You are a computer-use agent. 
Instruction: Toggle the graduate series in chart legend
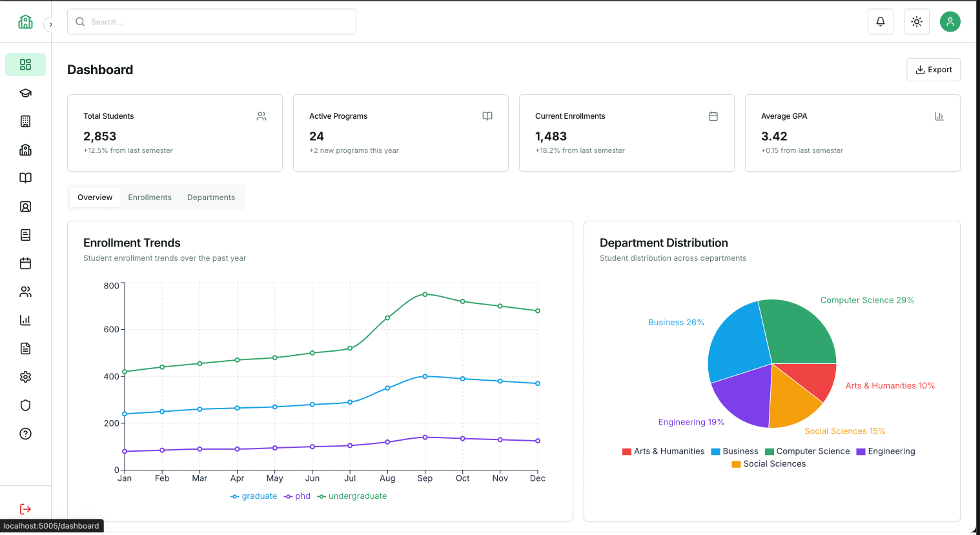coord(254,496)
